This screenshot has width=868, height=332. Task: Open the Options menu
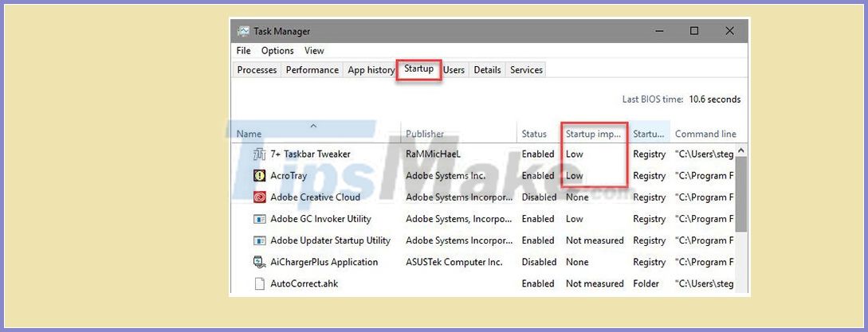277,50
